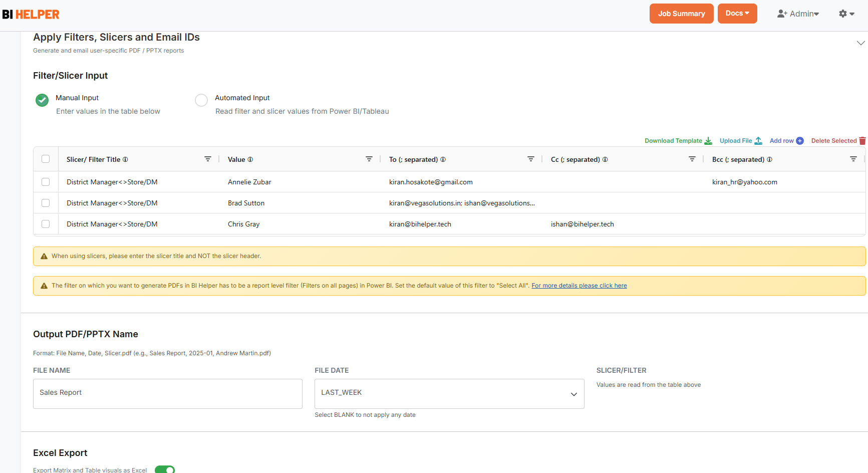Select the Automated Input radio button

click(201, 100)
